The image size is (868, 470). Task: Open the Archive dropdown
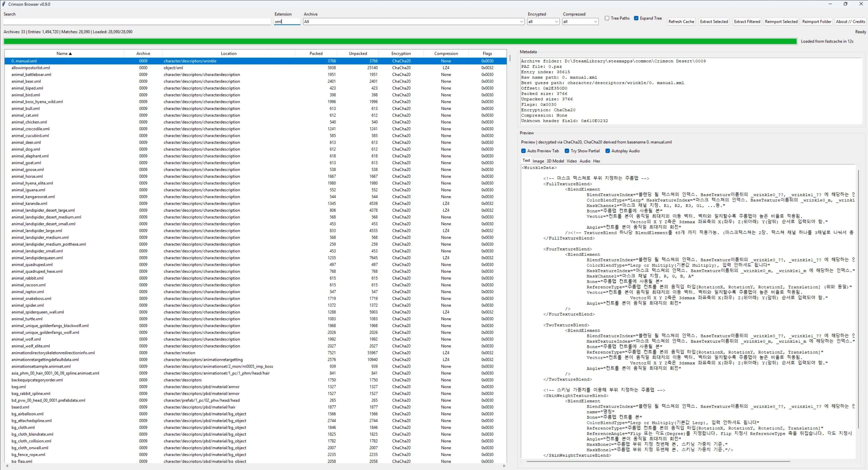521,22
